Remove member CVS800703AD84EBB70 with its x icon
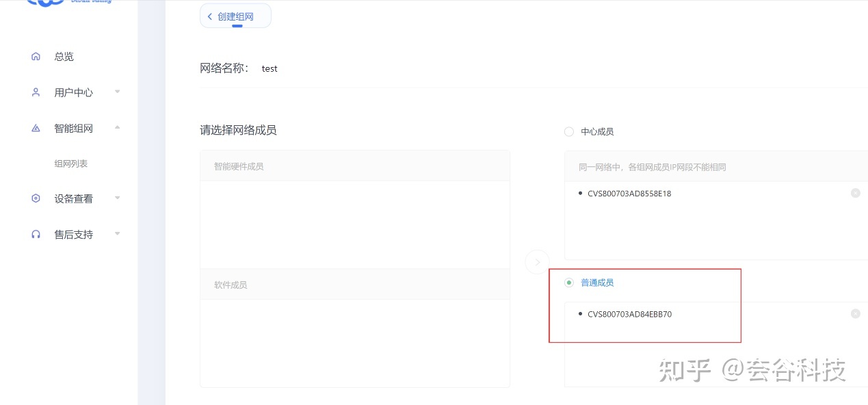868x405 pixels. point(855,314)
